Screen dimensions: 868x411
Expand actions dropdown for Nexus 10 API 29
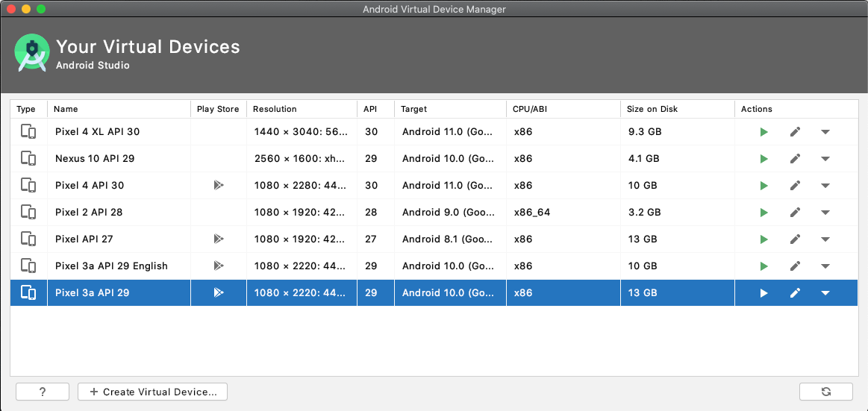click(x=825, y=160)
